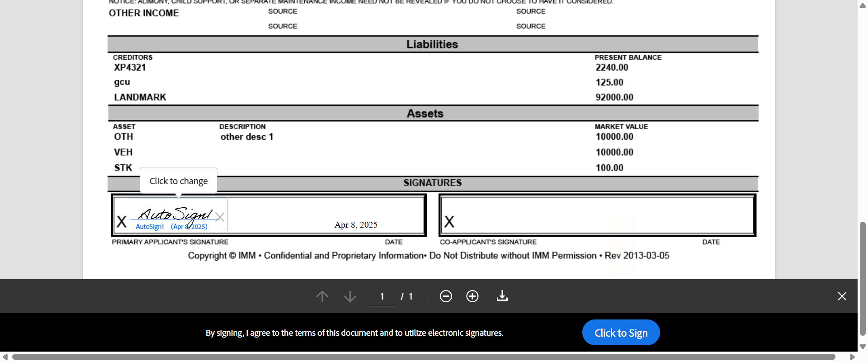Click the present balance '2240.00'

[x=612, y=67]
